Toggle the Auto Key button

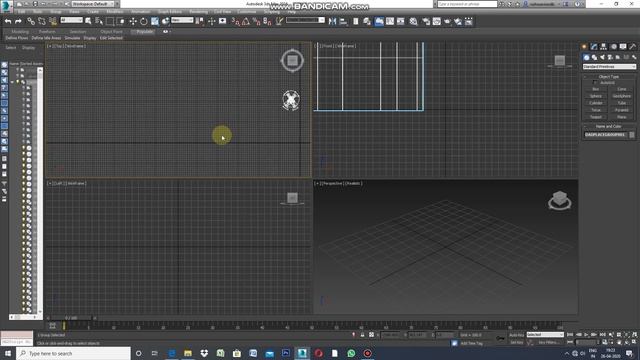tap(516, 335)
